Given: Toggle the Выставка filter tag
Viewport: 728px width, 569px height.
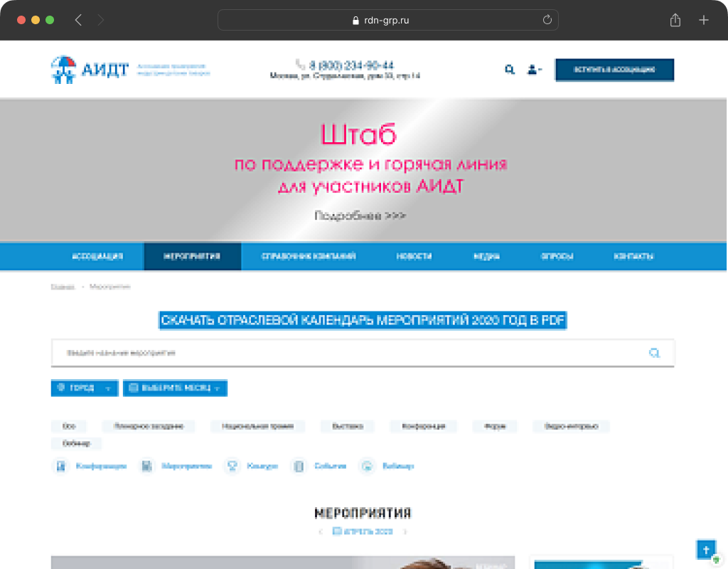Looking at the screenshot, I should pos(347,427).
